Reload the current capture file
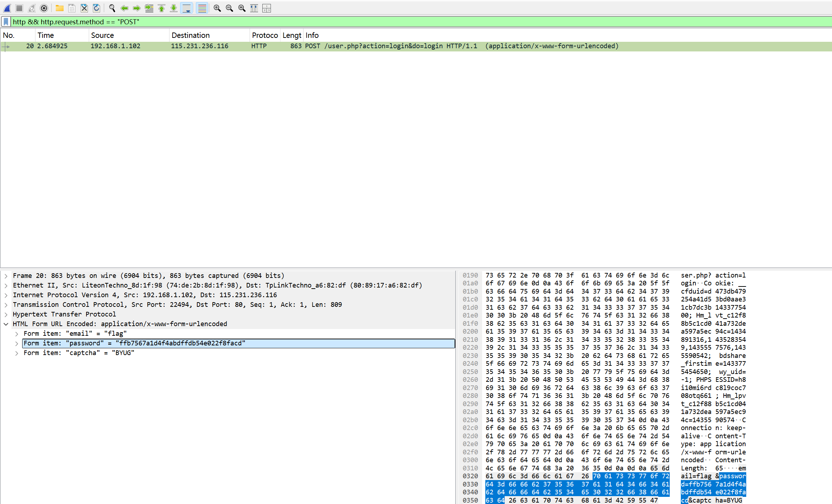832x504 pixels. coord(96,8)
